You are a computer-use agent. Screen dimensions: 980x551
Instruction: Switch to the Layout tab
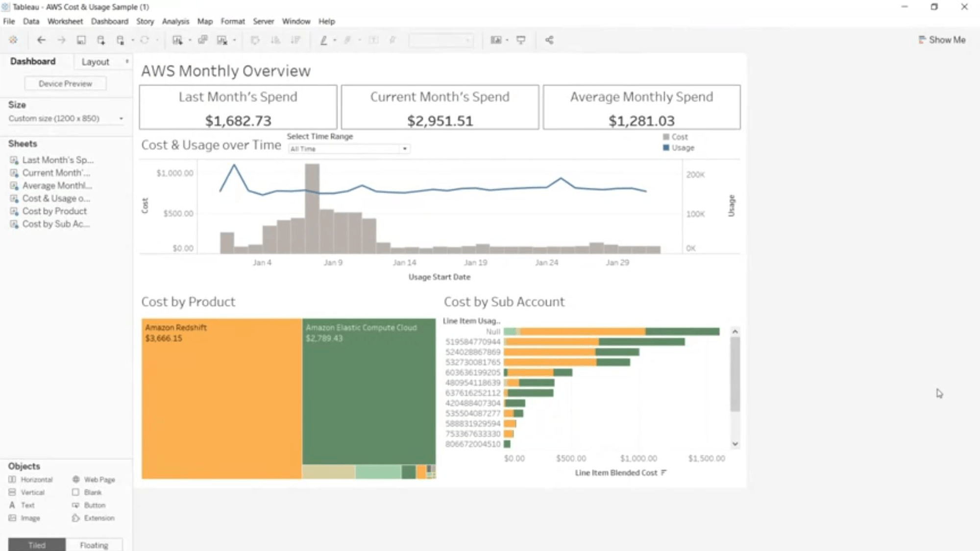pos(96,62)
